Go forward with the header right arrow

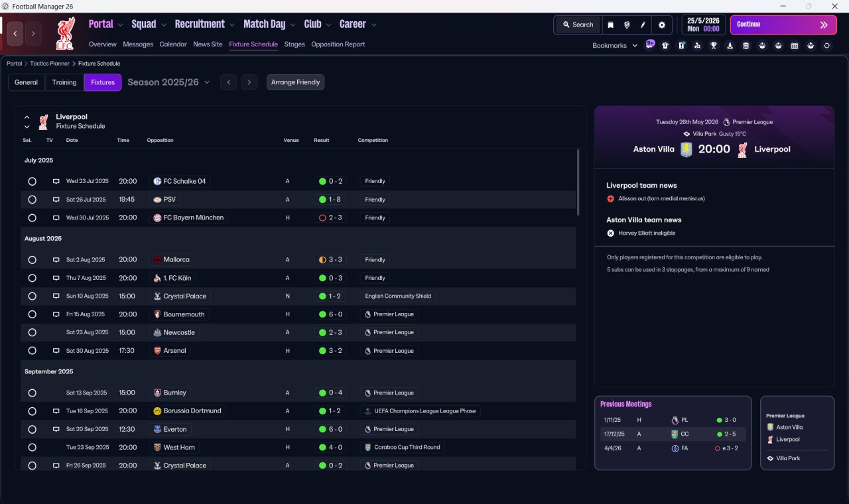[x=33, y=33]
